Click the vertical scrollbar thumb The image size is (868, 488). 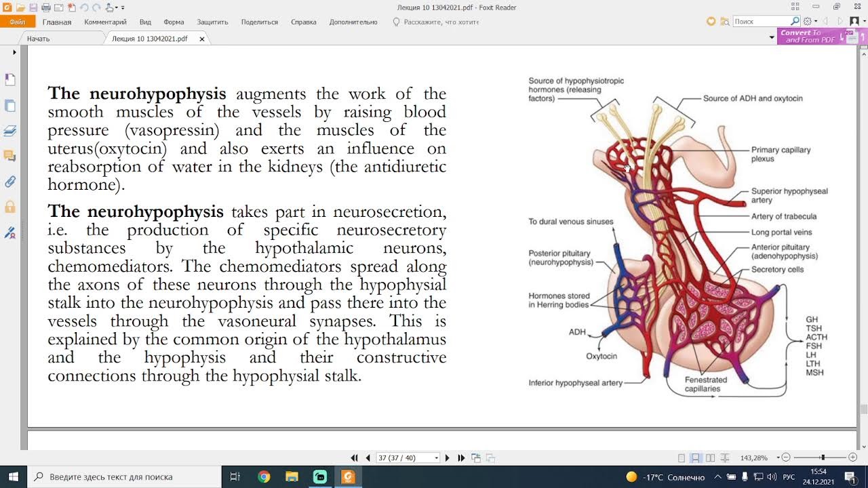[863, 409]
